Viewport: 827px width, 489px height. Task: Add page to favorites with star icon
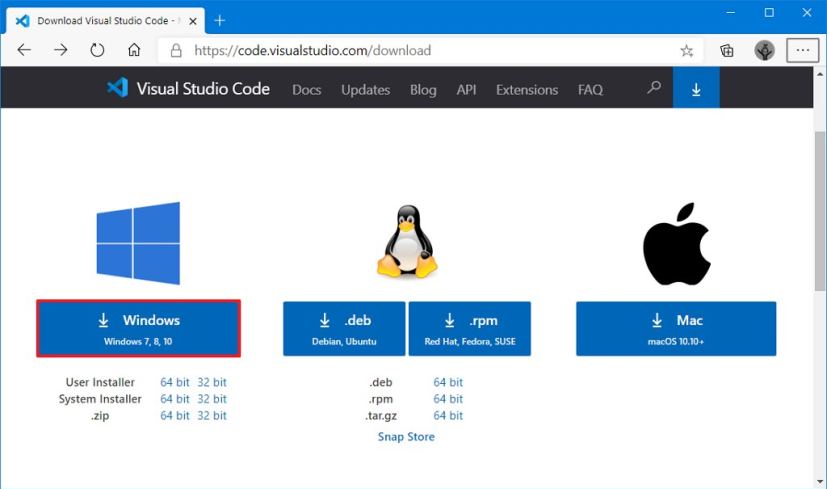coord(686,51)
